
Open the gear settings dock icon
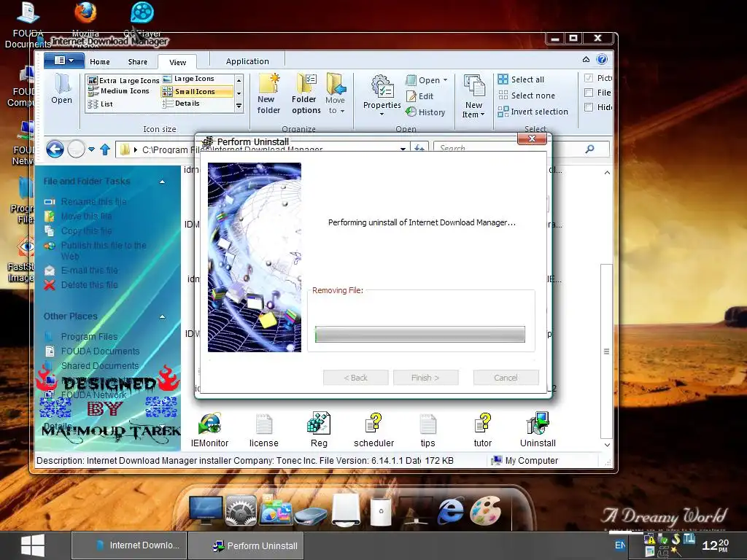pyautogui.click(x=241, y=510)
